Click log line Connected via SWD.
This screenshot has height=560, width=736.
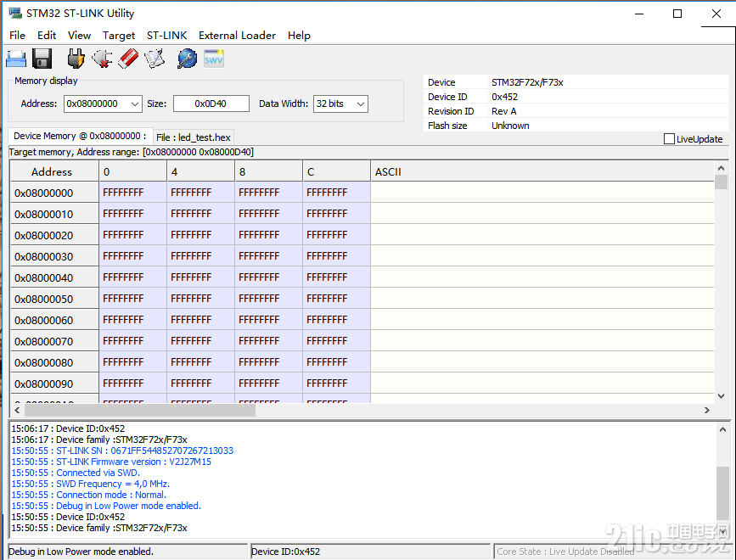(x=76, y=473)
